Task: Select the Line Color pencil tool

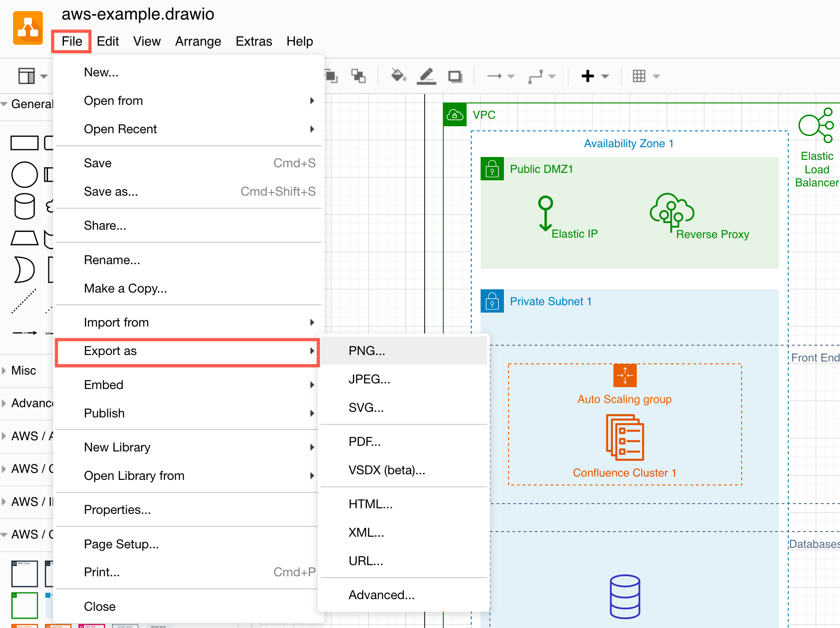Action: coord(426,76)
